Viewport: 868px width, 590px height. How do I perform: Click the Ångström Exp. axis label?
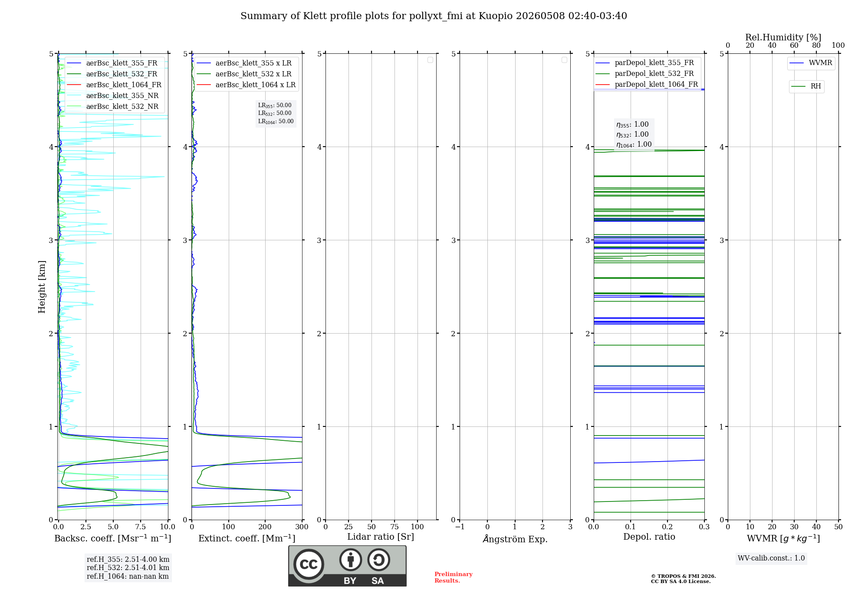click(515, 539)
